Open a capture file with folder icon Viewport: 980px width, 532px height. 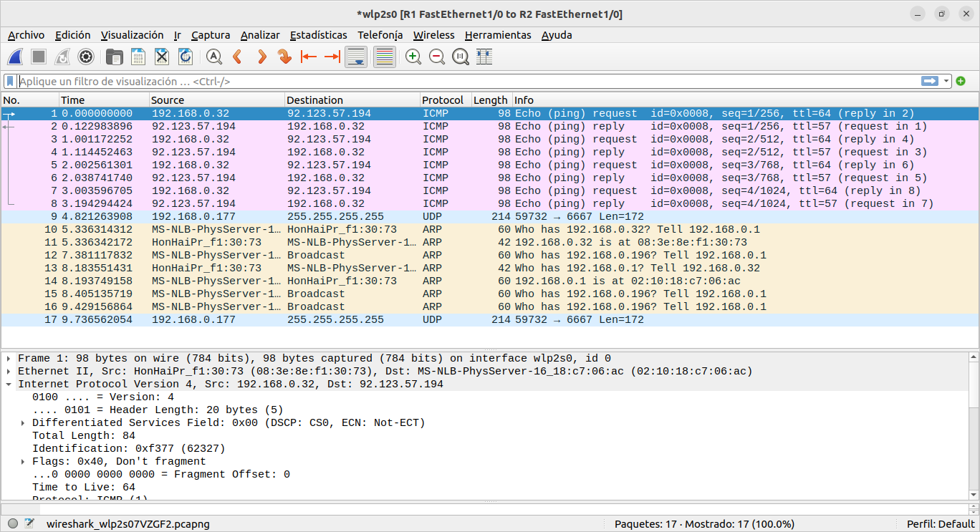(114, 57)
